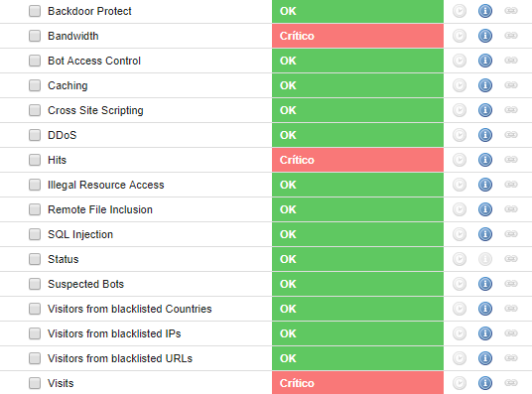This screenshot has height=394, width=532.
Task: Check the Visitors from blacklisted URLs box
Action: click(x=35, y=358)
